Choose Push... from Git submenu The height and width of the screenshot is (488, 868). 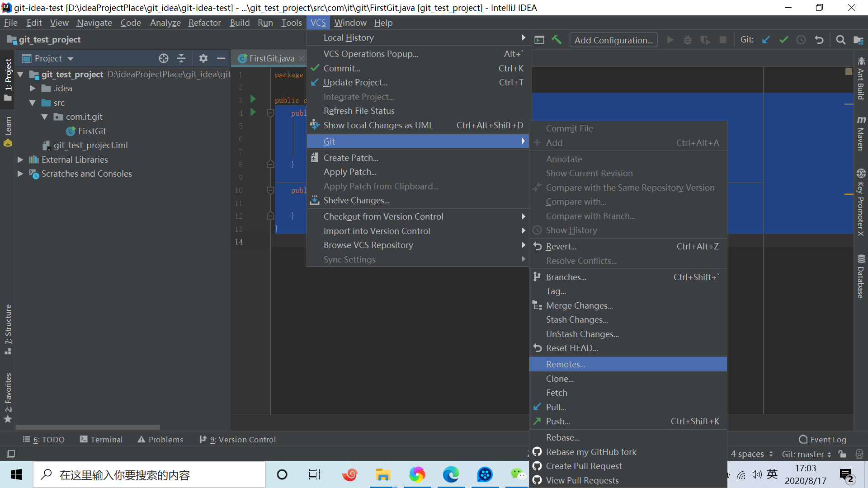coord(628,421)
